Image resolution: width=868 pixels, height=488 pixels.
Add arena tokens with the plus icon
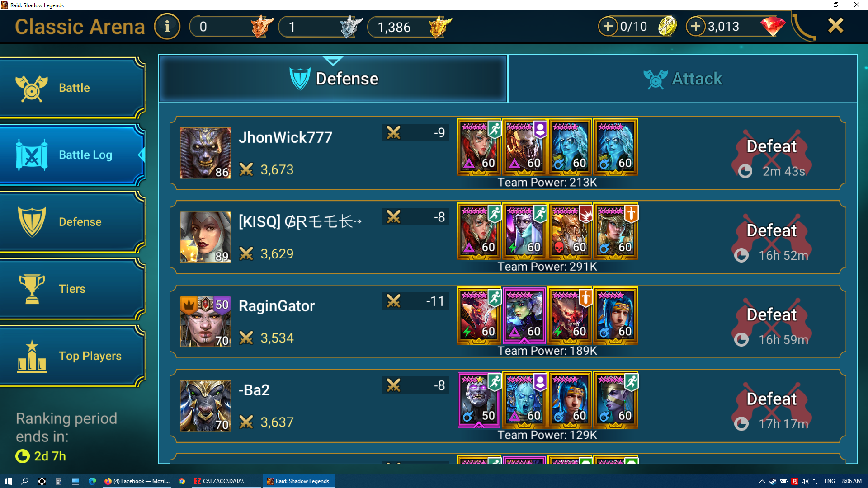(x=608, y=26)
